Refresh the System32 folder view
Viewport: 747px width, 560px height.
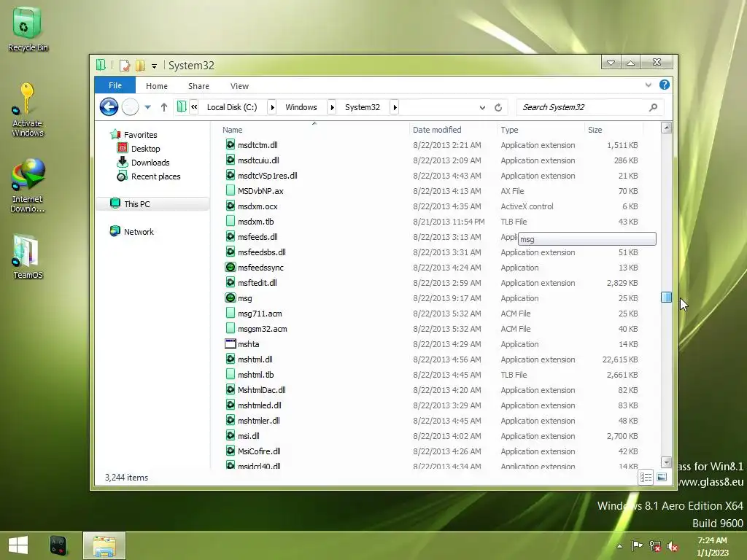498,107
